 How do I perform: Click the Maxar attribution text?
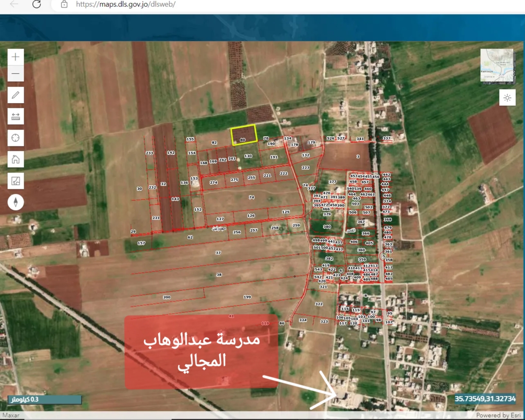pos(11,416)
